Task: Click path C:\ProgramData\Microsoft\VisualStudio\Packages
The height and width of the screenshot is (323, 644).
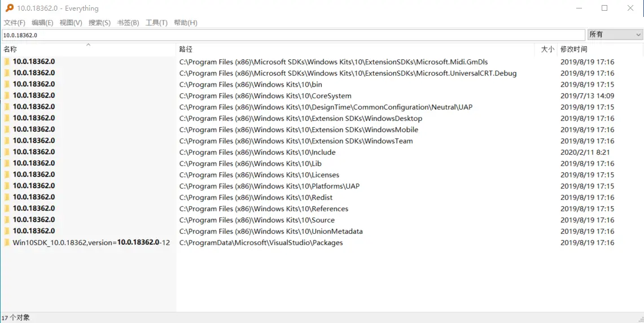Action: pos(261,242)
